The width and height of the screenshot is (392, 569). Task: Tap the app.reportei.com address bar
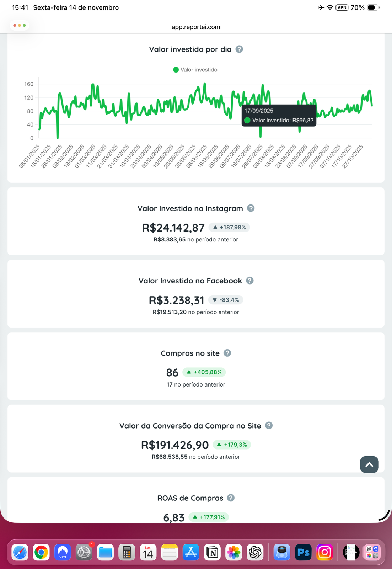click(196, 27)
